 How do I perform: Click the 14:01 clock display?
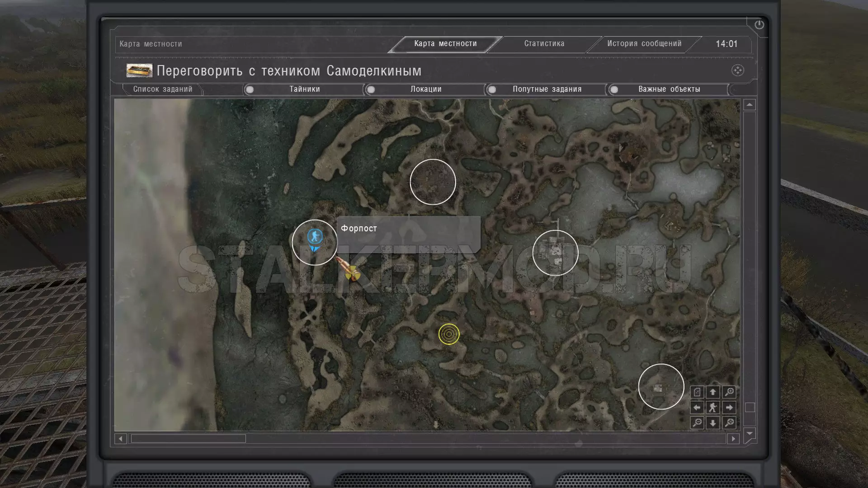[726, 44]
